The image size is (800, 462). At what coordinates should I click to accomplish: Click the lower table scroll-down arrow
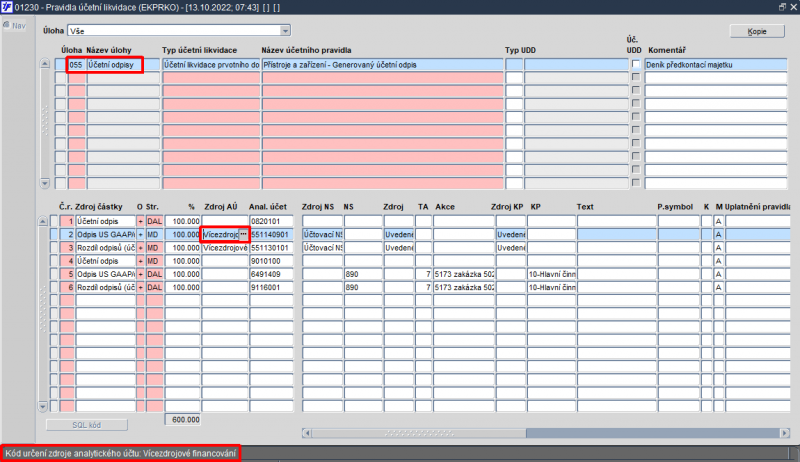43,406
